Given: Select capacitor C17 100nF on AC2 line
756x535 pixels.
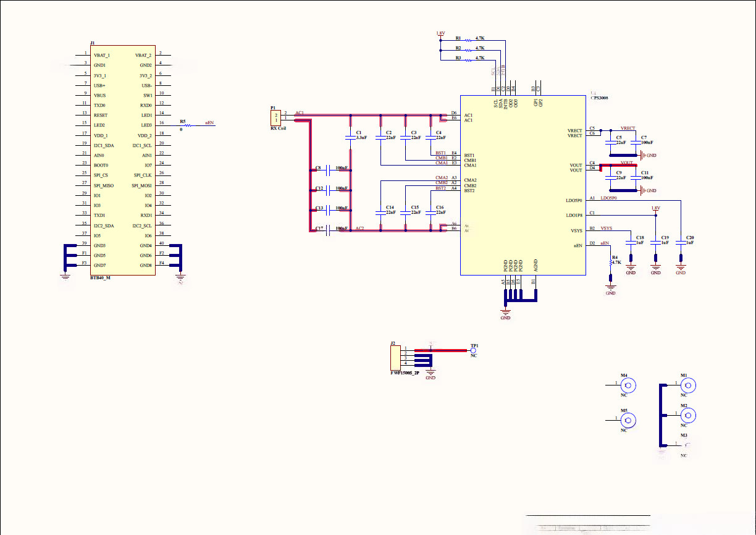Looking at the screenshot, I should [327, 230].
